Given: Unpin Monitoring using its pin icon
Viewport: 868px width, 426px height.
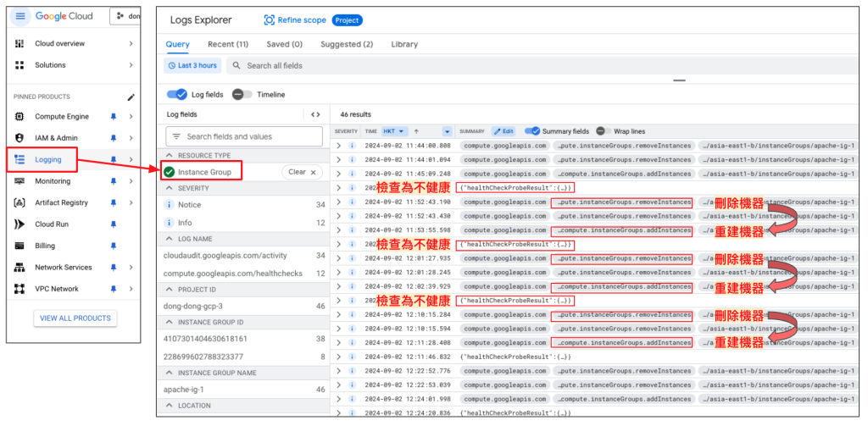Looking at the screenshot, I should [x=114, y=181].
